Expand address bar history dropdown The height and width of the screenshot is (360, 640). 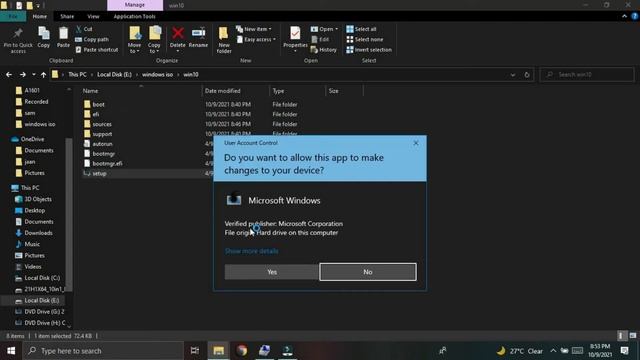point(513,75)
